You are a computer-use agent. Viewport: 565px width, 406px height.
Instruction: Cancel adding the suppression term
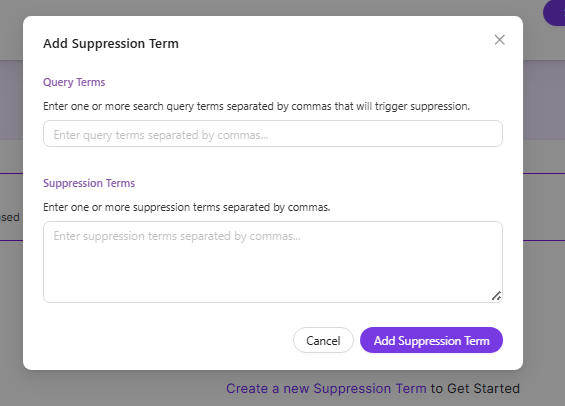point(323,340)
